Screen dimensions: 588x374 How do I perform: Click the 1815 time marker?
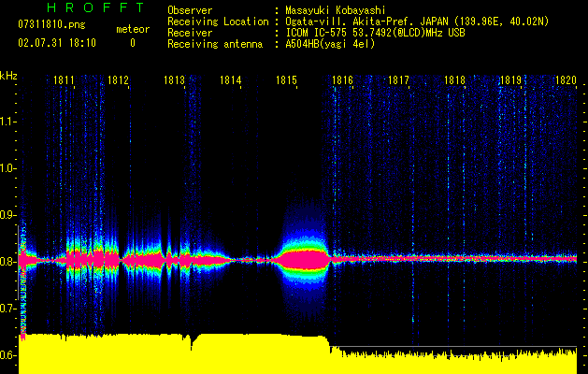(x=286, y=80)
